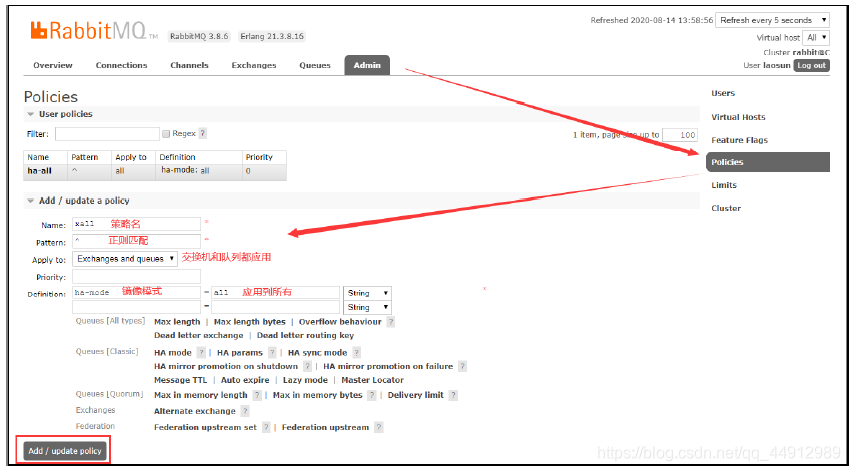
Task: Open help icon for HA sync mode
Action: [357, 352]
